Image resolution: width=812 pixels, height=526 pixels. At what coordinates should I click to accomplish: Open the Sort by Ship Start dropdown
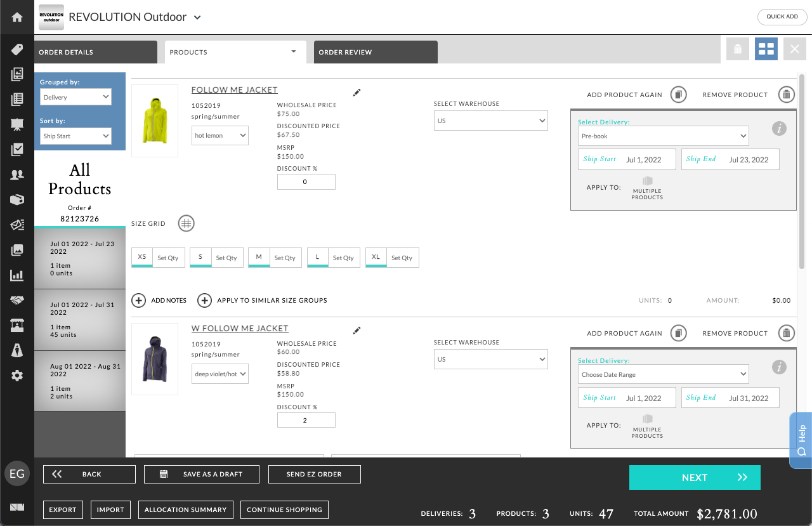pos(75,136)
